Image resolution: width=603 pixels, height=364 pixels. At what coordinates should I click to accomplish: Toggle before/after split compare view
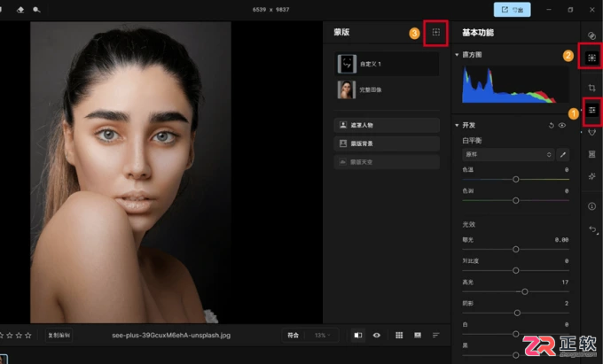tap(357, 335)
